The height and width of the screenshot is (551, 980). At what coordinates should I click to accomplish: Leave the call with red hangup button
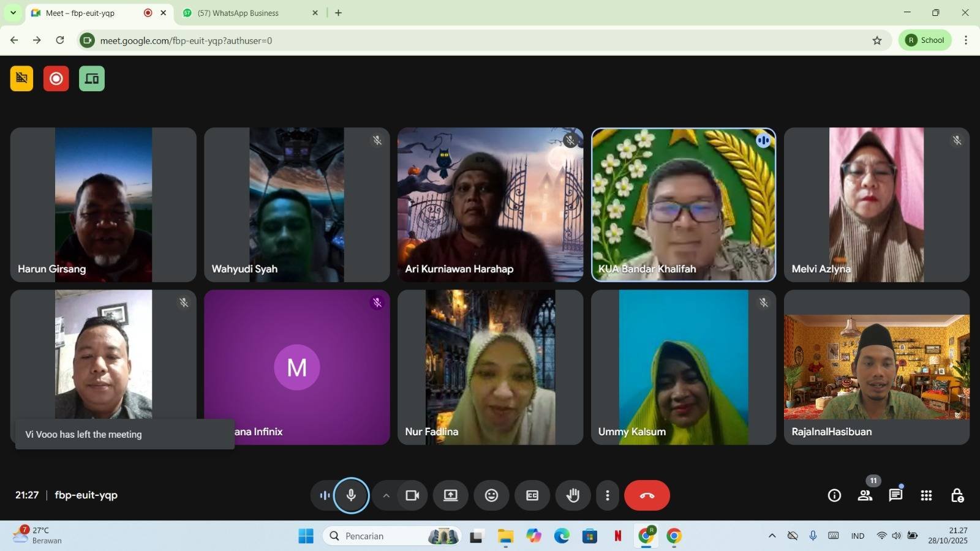pos(647,495)
